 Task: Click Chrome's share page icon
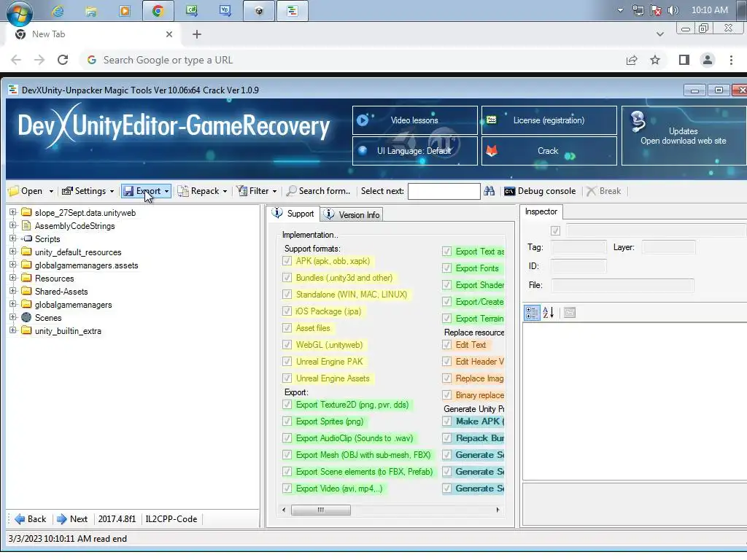tap(632, 60)
